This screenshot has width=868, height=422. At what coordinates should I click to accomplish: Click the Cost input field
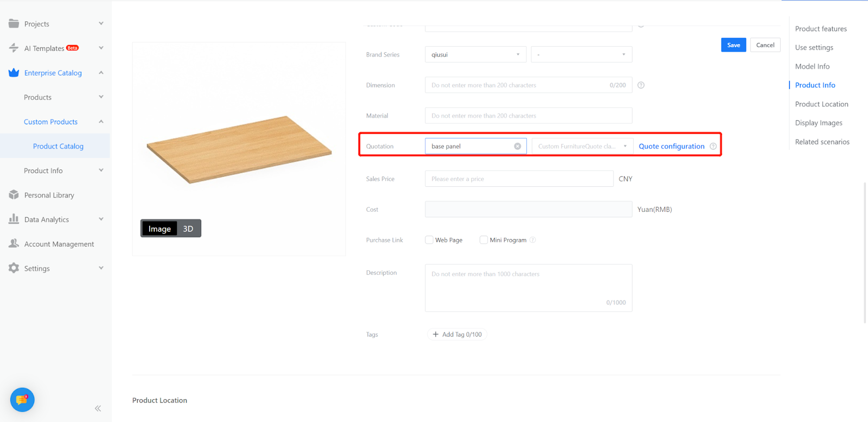click(528, 209)
